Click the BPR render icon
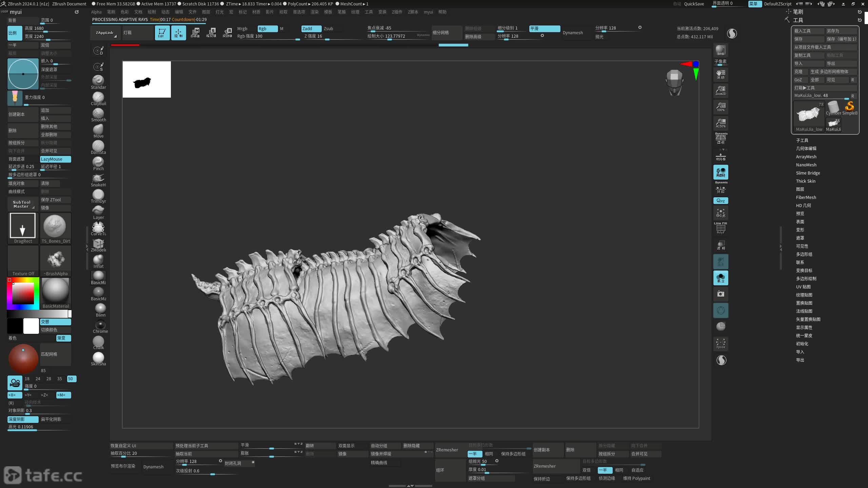 pos(721,50)
